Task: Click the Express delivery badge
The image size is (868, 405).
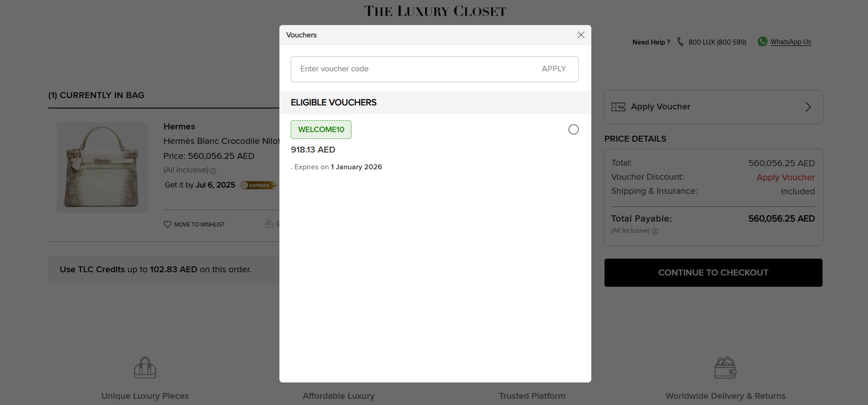Action: [x=259, y=185]
